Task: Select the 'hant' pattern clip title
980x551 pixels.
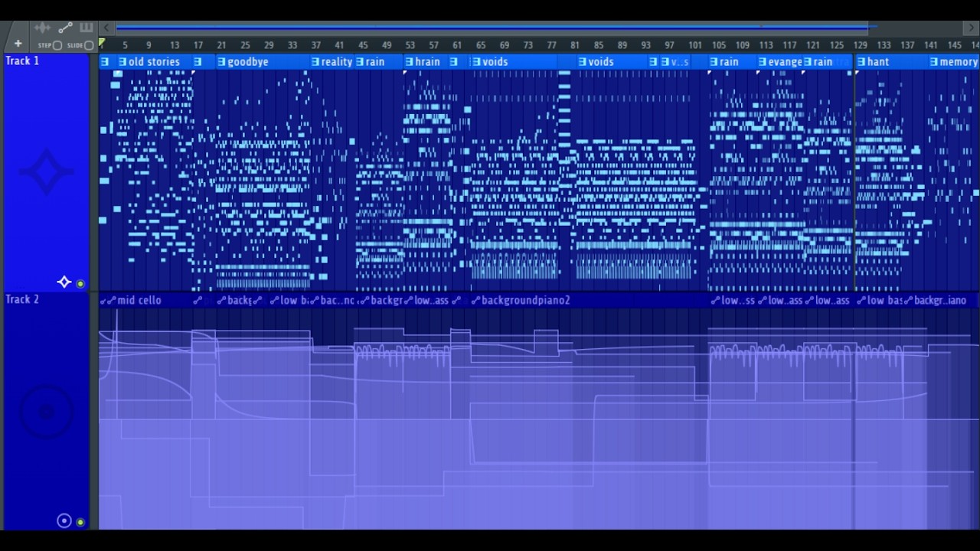Action: coord(878,62)
